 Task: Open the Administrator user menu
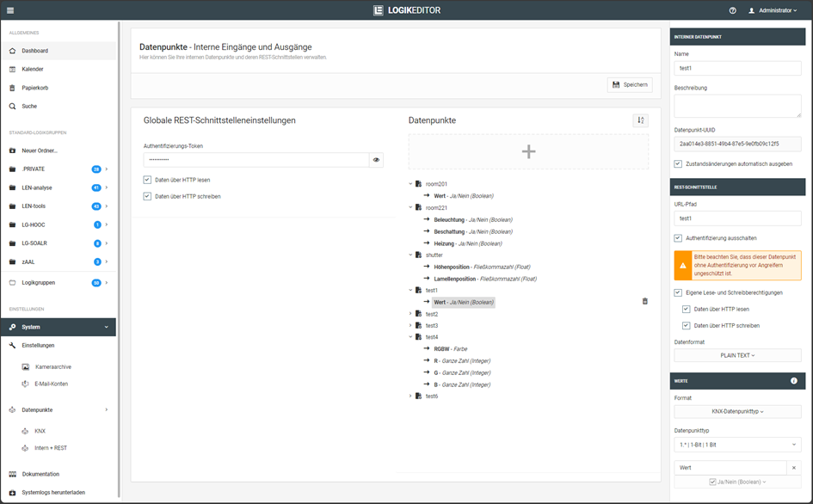coord(772,10)
